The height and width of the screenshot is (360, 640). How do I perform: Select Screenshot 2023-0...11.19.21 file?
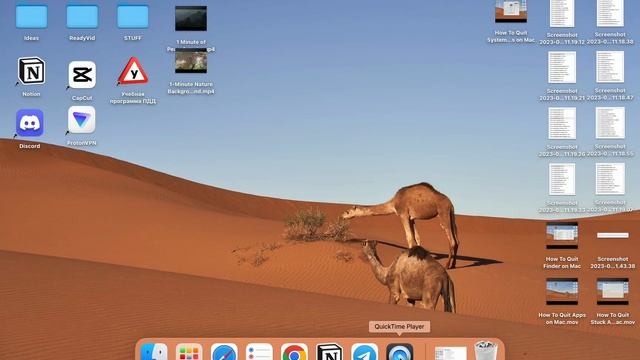click(x=562, y=67)
